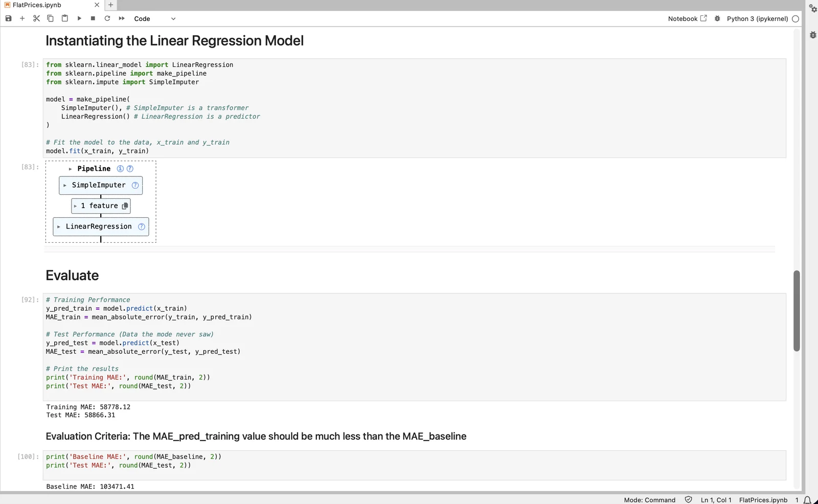This screenshot has height=504, width=818.
Task: Save the notebook with the disk icon
Action: (8, 18)
